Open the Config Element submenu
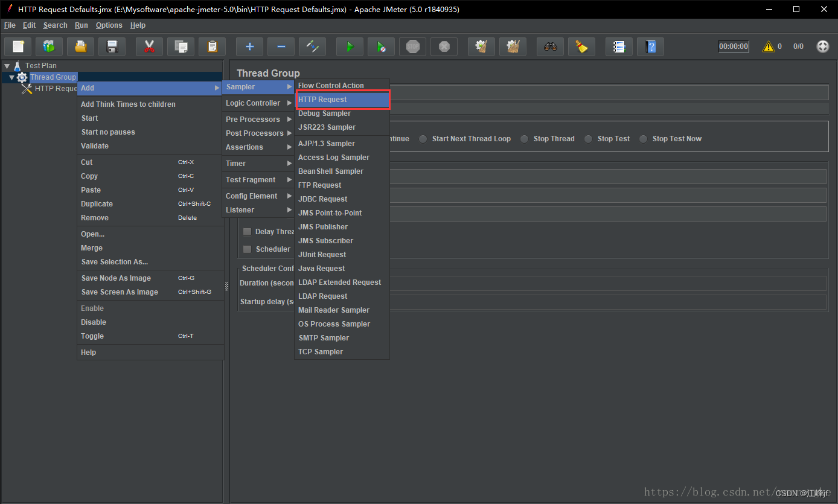This screenshot has width=838, height=504. click(x=258, y=196)
